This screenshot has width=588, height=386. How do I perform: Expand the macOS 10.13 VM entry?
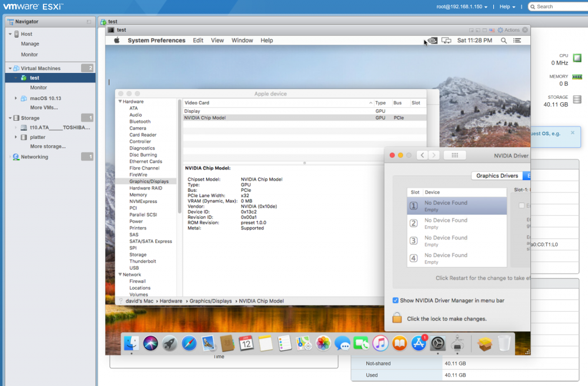[x=16, y=98]
